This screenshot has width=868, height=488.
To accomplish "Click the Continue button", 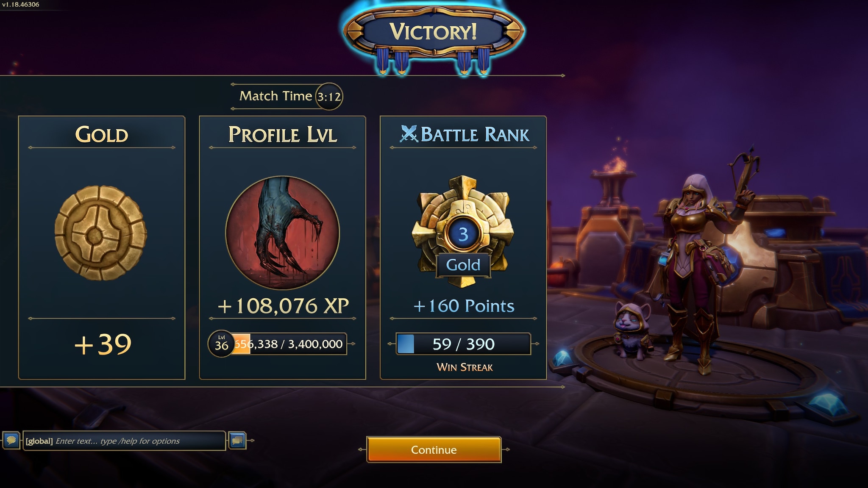I will [x=434, y=449].
